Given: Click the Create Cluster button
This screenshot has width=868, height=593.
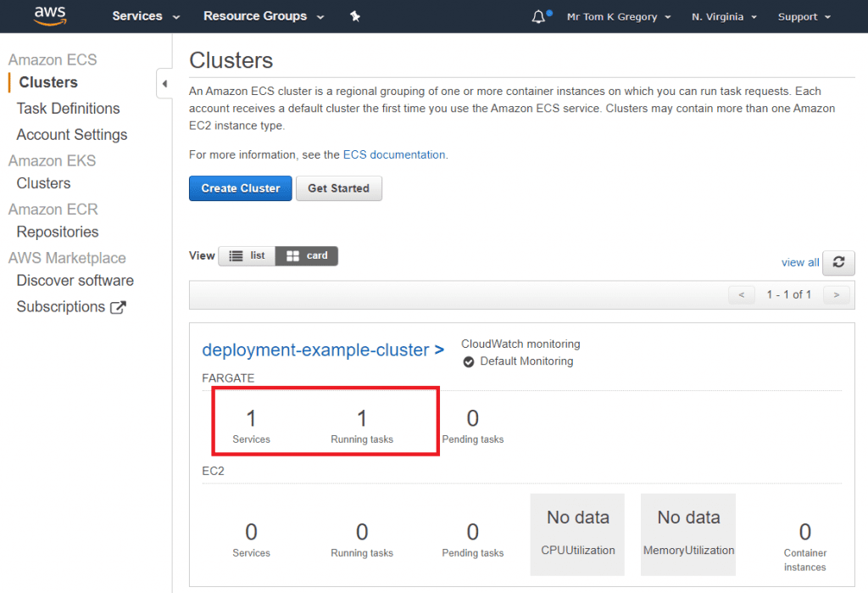Looking at the screenshot, I should 240,188.
